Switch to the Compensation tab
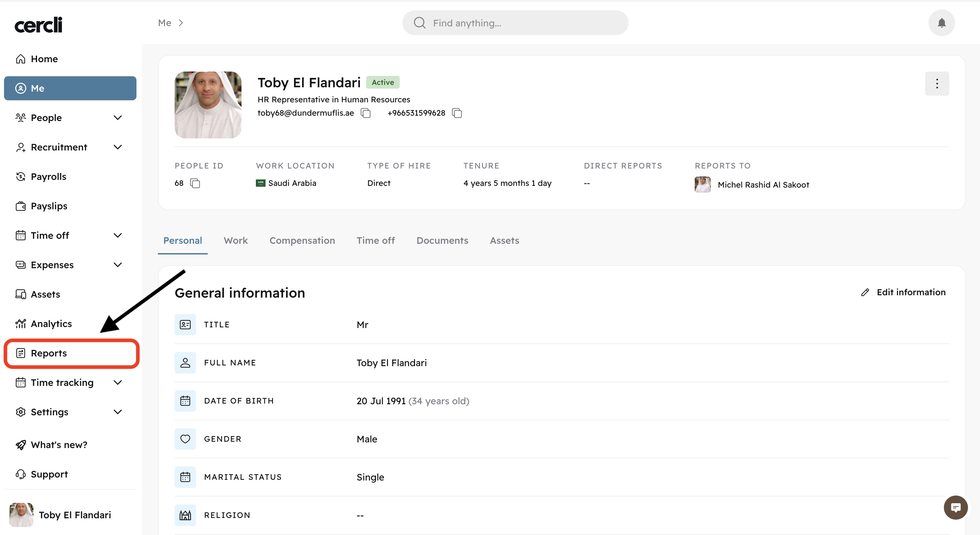Viewport: 980px width, 535px height. (x=302, y=240)
